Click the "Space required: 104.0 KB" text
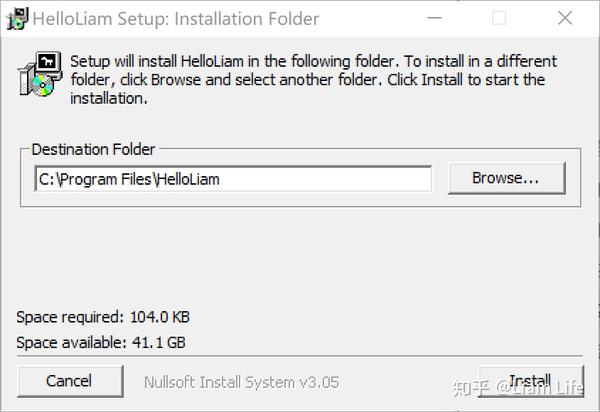This screenshot has width=600, height=412. click(x=103, y=318)
